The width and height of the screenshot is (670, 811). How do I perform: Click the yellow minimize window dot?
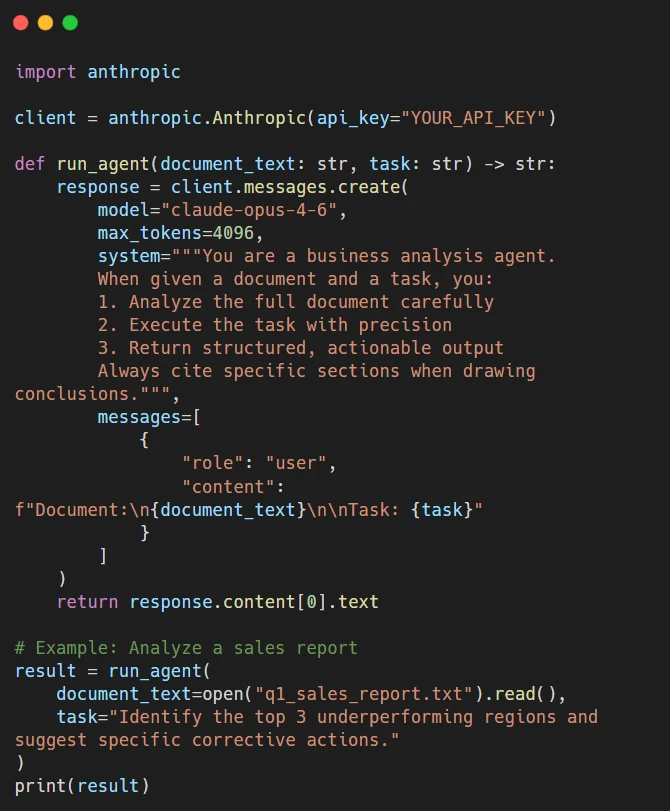[45, 22]
